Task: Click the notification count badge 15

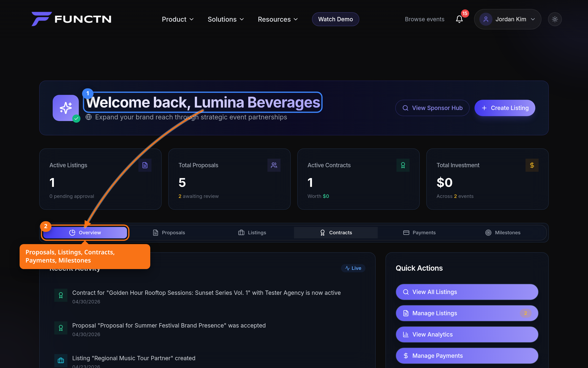Action: click(465, 13)
